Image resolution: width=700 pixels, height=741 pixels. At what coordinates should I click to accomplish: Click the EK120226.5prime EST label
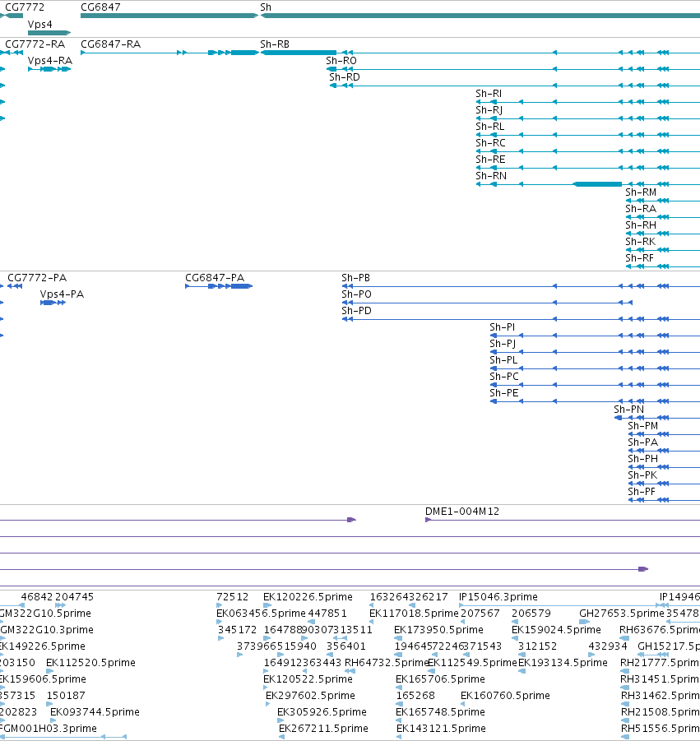pyautogui.click(x=308, y=597)
